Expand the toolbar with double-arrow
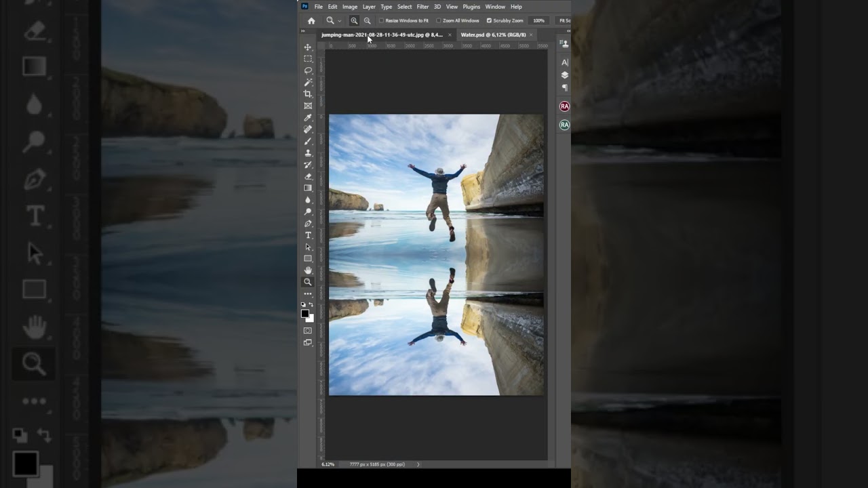 click(x=303, y=31)
